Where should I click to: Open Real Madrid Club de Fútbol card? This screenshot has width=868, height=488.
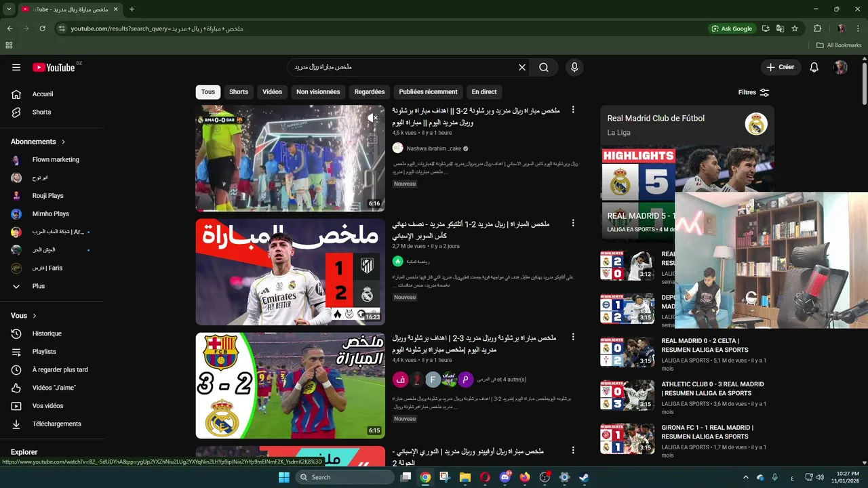[x=687, y=125]
